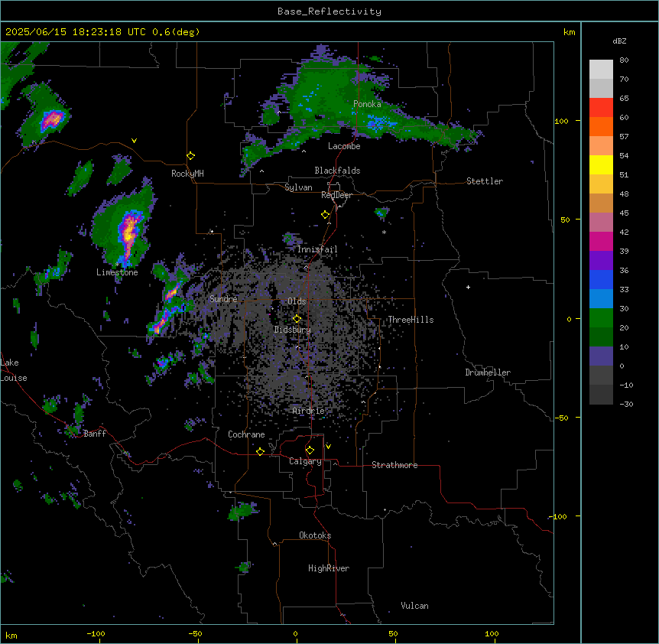The height and width of the screenshot is (644, 659).
Task: Select the Blackfalds label on map
Action: click(337, 171)
